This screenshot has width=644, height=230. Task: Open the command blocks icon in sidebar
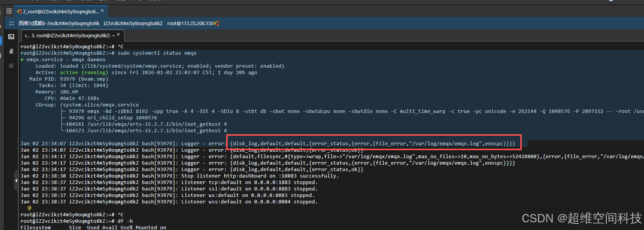coord(11,65)
